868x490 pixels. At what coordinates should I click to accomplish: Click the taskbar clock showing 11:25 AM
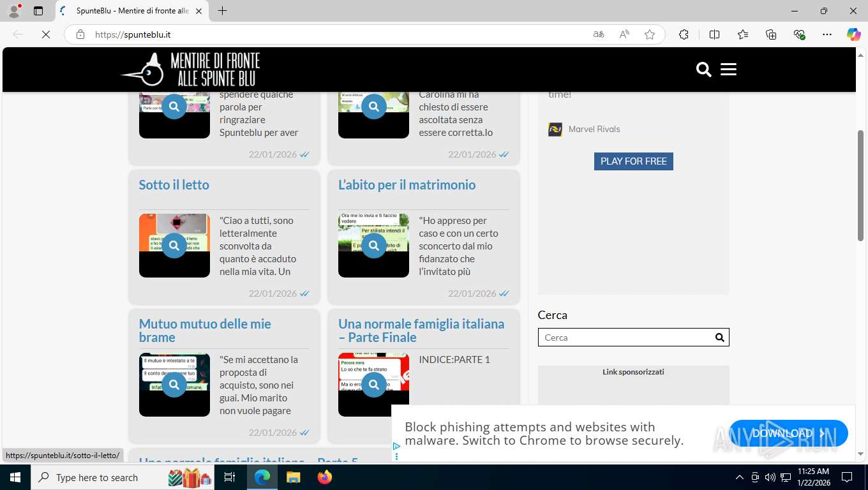coord(813,477)
